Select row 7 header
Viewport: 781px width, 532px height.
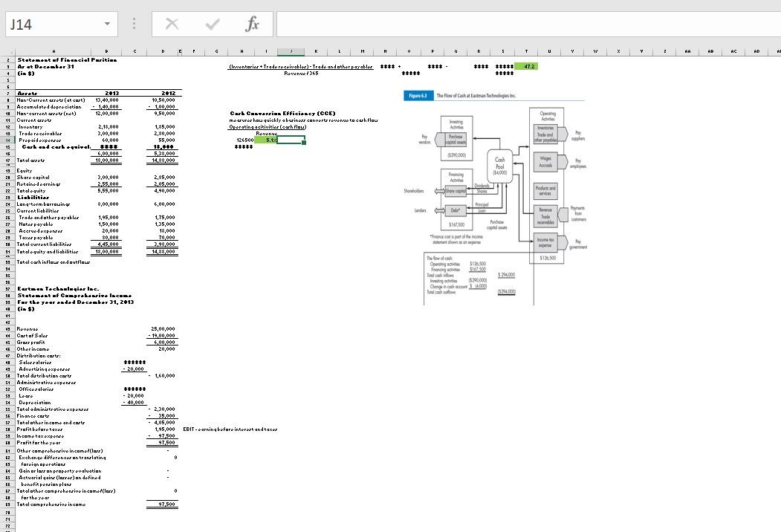[8, 93]
